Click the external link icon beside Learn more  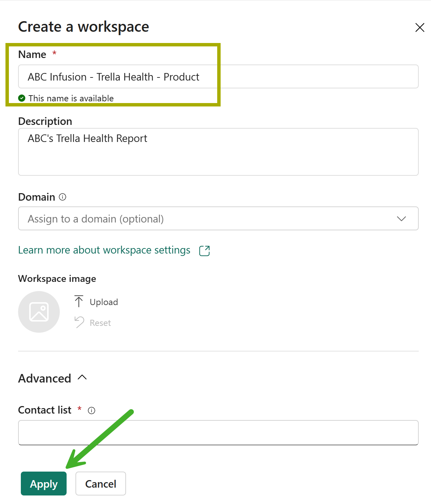(x=205, y=251)
